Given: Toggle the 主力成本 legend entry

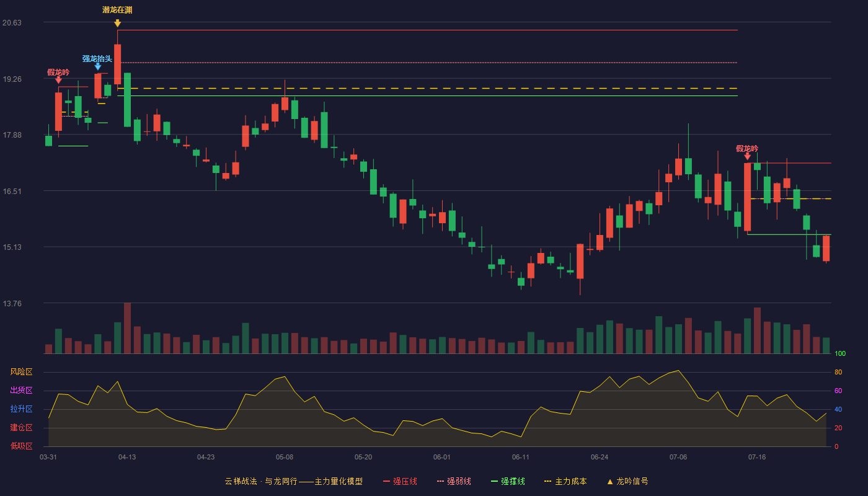Looking at the screenshot, I should 565,481.
